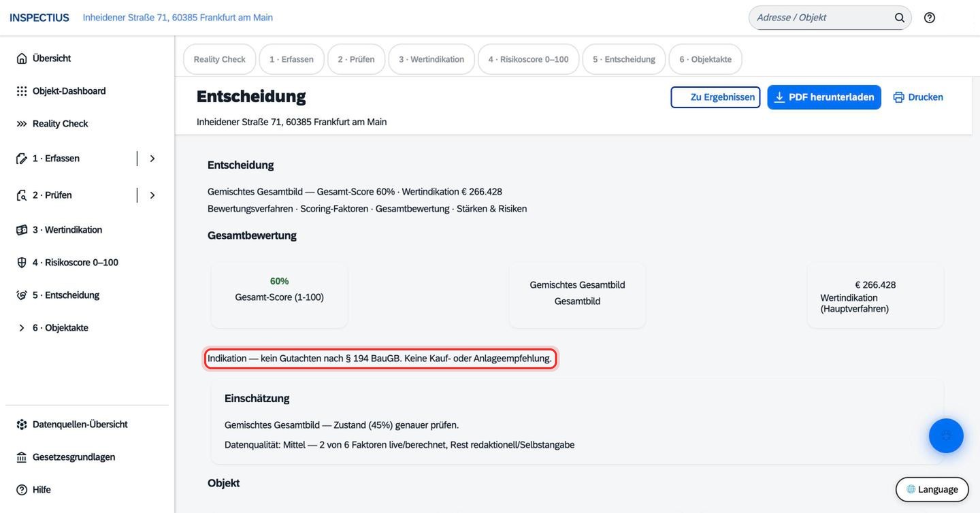This screenshot has width=980, height=513.
Task: Click the 60% Gesamt-Score card
Action: (x=279, y=295)
